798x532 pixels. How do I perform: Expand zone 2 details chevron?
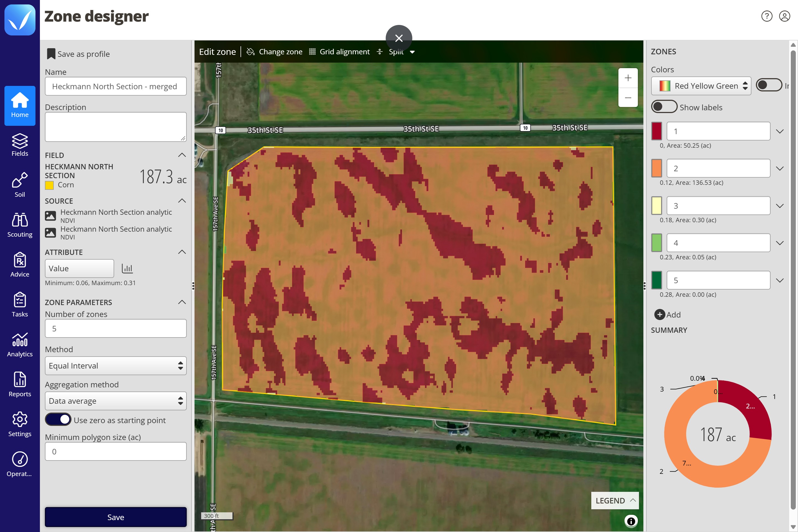coord(780,168)
